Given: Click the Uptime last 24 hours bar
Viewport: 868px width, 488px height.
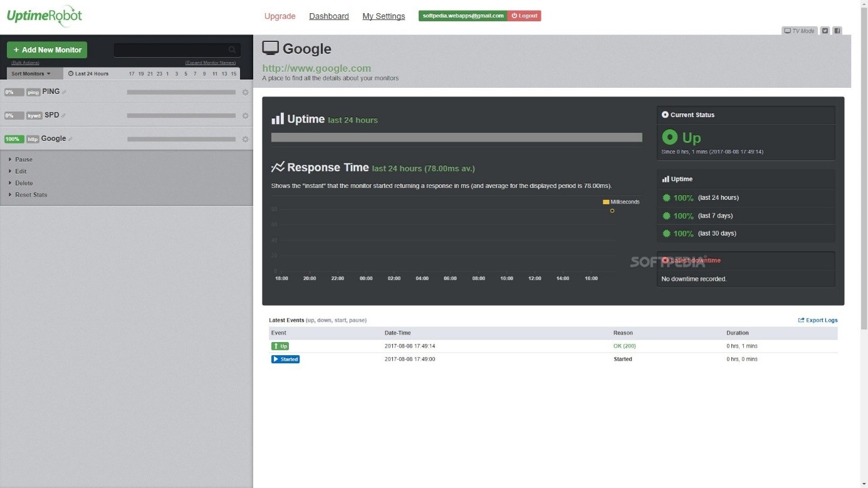Looking at the screenshot, I should pos(456,137).
